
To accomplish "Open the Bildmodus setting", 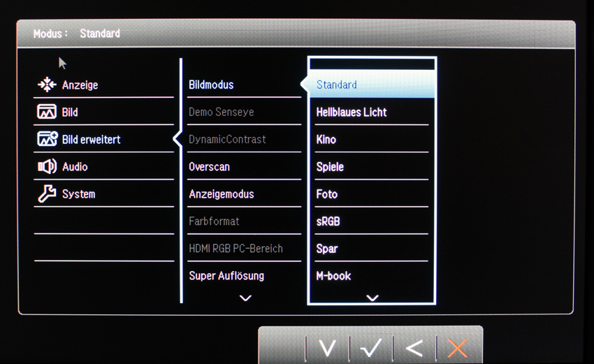I will 244,85.
